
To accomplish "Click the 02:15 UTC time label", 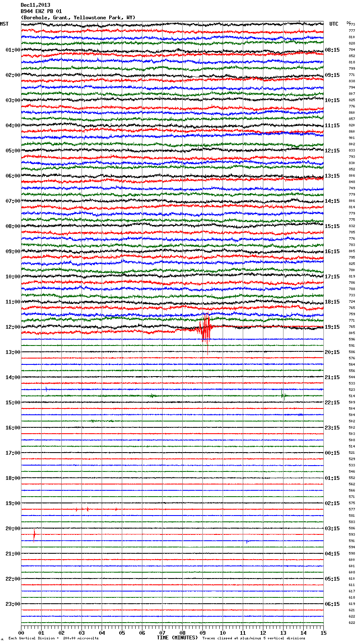I will point(332,503).
